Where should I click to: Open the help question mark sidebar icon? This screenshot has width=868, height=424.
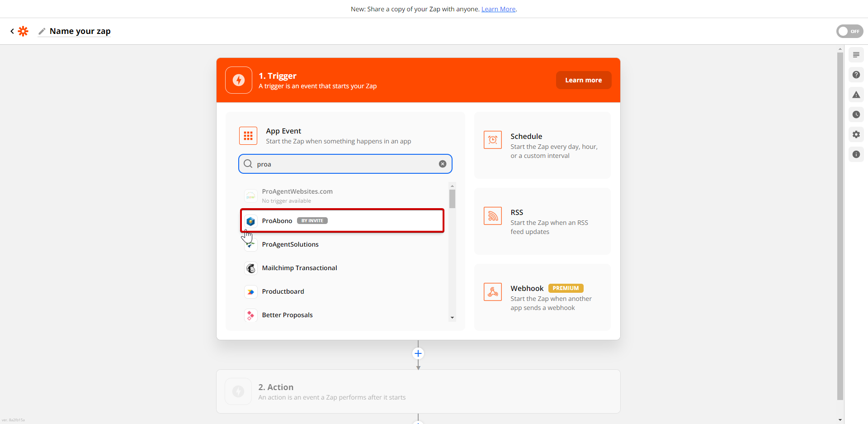point(856,75)
